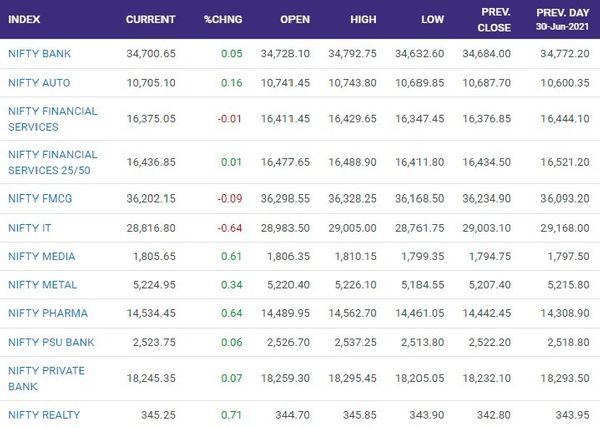This screenshot has width=600, height=428.
Task: Open the NIFTY METAL index link
Action: pos(42,285)
